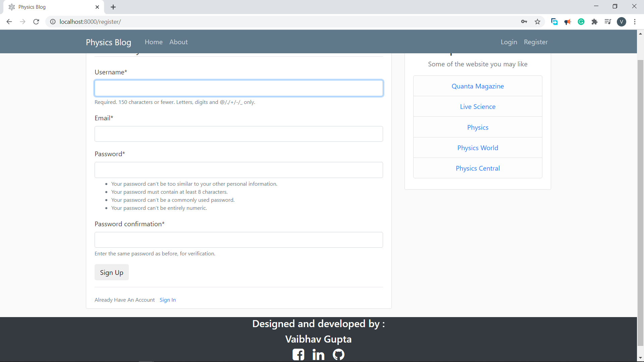The image size is (644, 362).
Task: Focus the Email input field
Action: (239, 134)
